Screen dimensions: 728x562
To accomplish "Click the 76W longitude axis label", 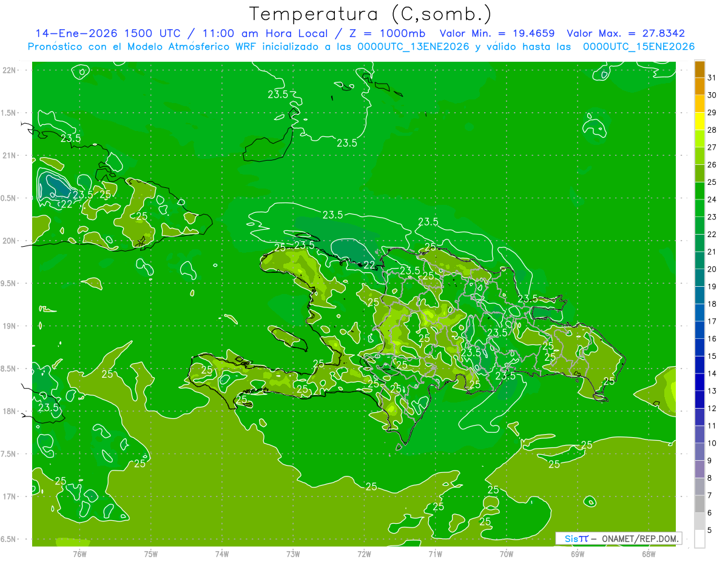I will click(x=79, y=554).
